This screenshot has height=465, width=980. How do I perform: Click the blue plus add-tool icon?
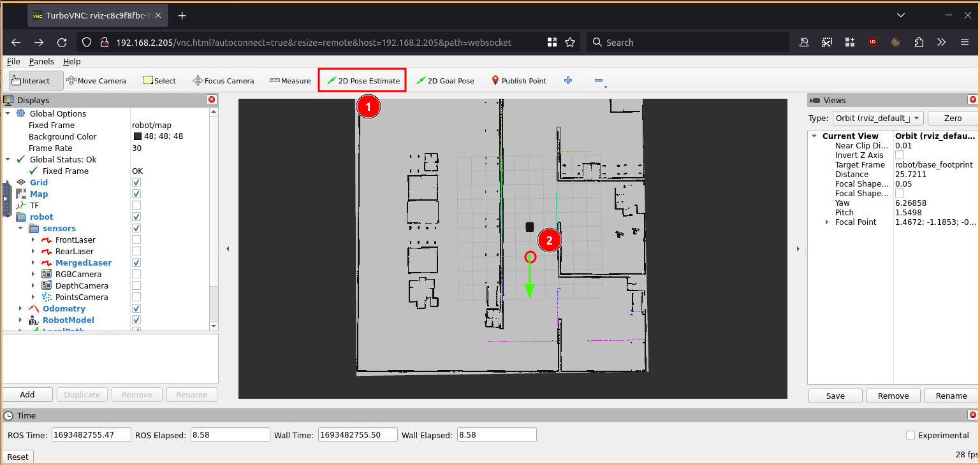pos(568,80)
